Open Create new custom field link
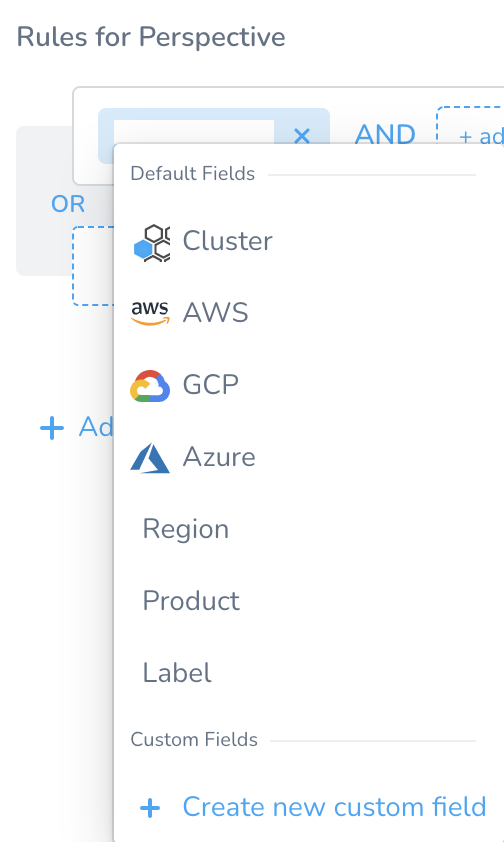The image size is (504, 842). (334, 807)
